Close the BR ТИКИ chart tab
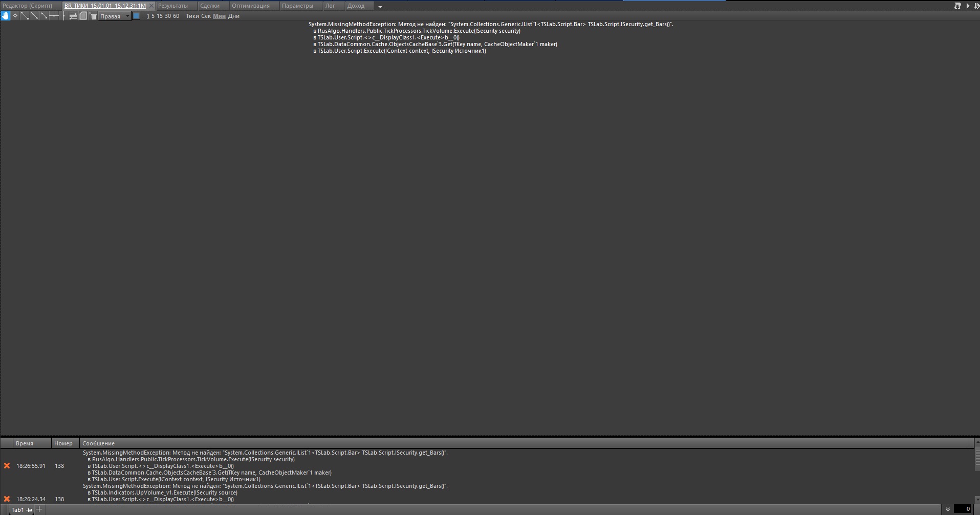Screen dimensions: 980x515 click(151, 6)
